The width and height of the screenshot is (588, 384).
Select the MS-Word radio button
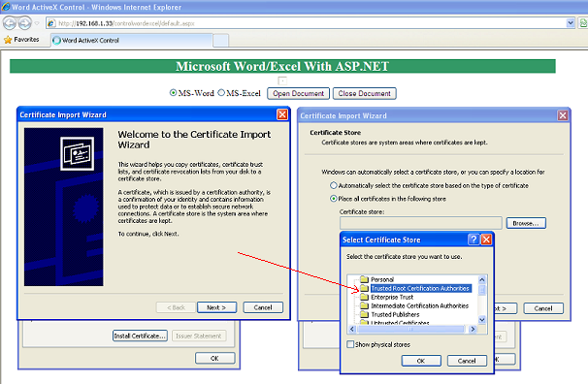pyautogui.click(x=173, y=92)
